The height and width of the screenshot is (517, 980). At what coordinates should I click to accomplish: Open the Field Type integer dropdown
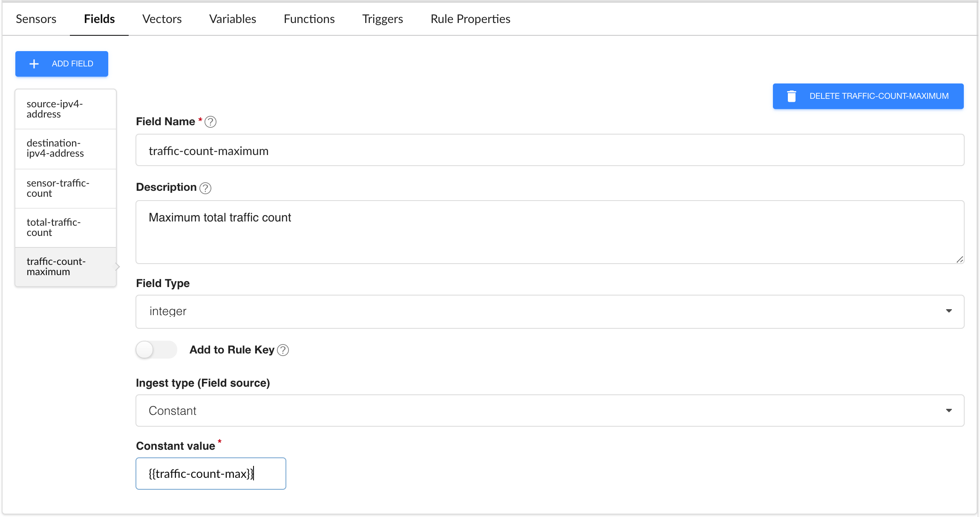click(x=549, y=312)
